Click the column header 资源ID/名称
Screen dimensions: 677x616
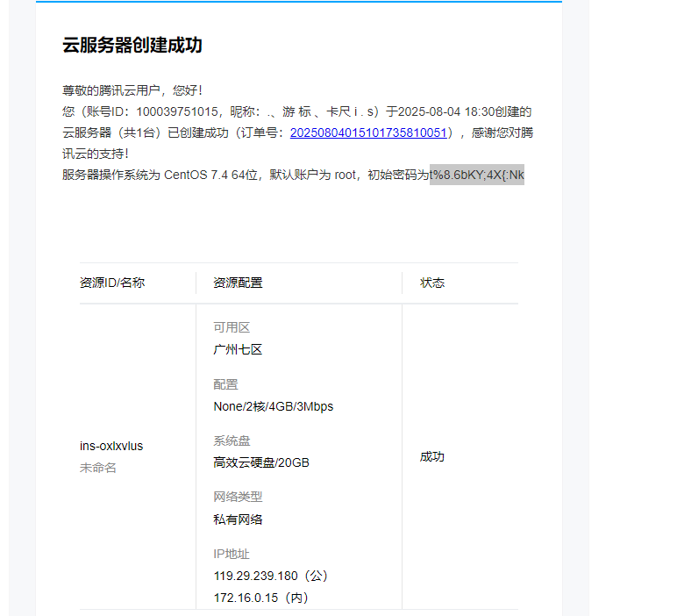(x=112, y=283)
